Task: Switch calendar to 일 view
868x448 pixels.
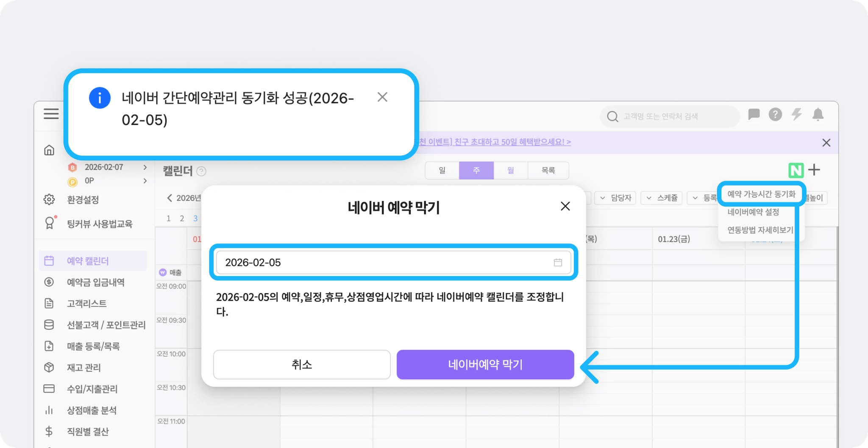Action: pyautogui.click(x=442, y=171)
